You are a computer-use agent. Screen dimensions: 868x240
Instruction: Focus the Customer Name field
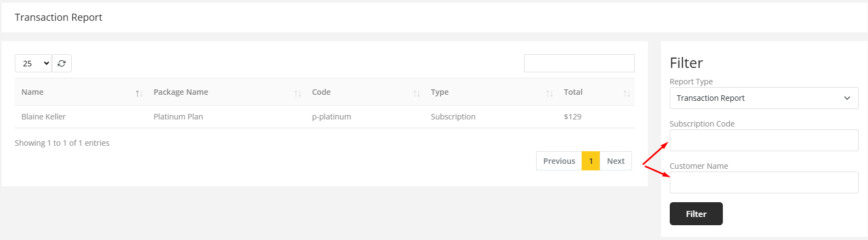pos(763,182)
